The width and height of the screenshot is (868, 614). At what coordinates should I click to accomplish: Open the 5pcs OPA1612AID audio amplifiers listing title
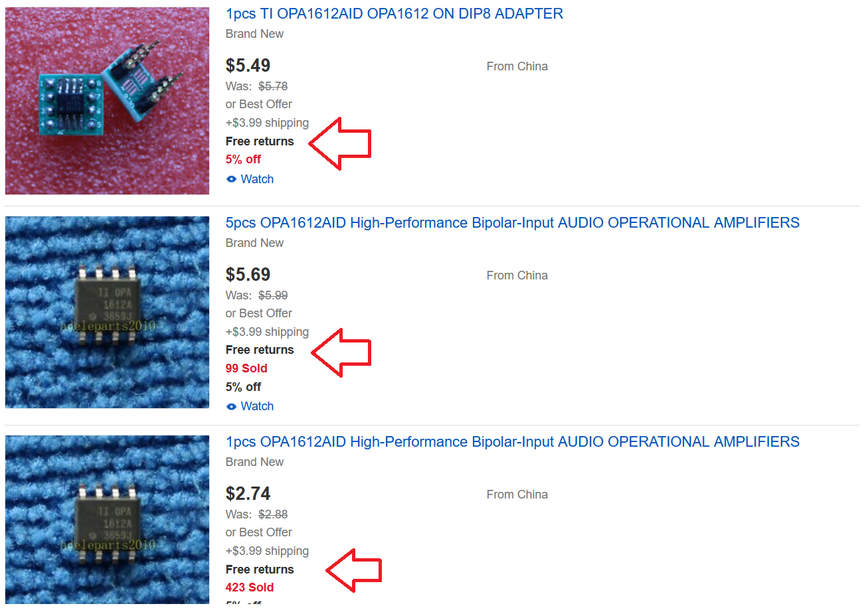coord(513,223)
